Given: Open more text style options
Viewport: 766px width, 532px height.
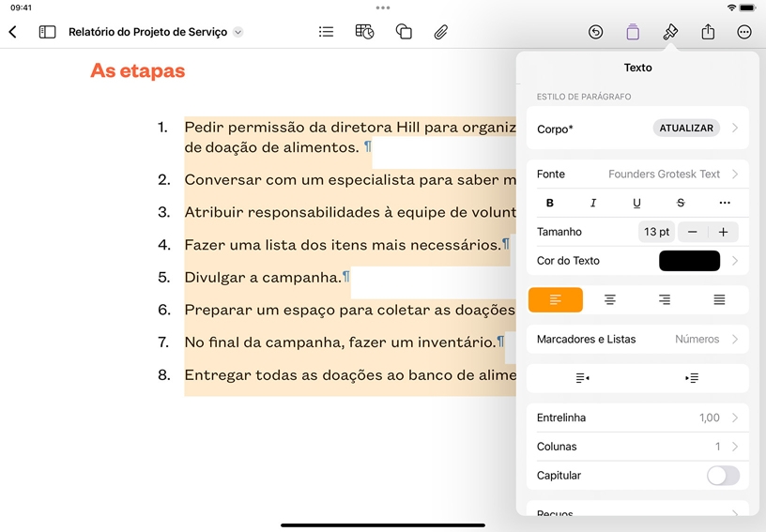Looking at the screenshot, I should point(725,203).
